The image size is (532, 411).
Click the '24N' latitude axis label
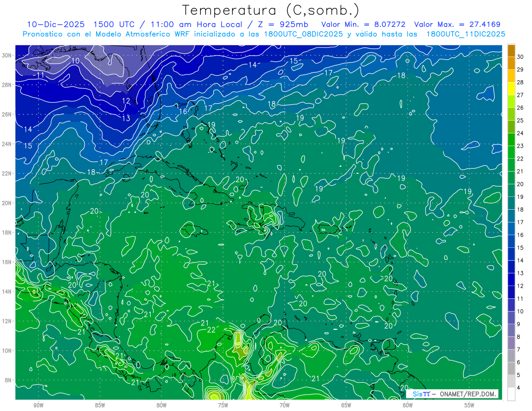[8, 144]
